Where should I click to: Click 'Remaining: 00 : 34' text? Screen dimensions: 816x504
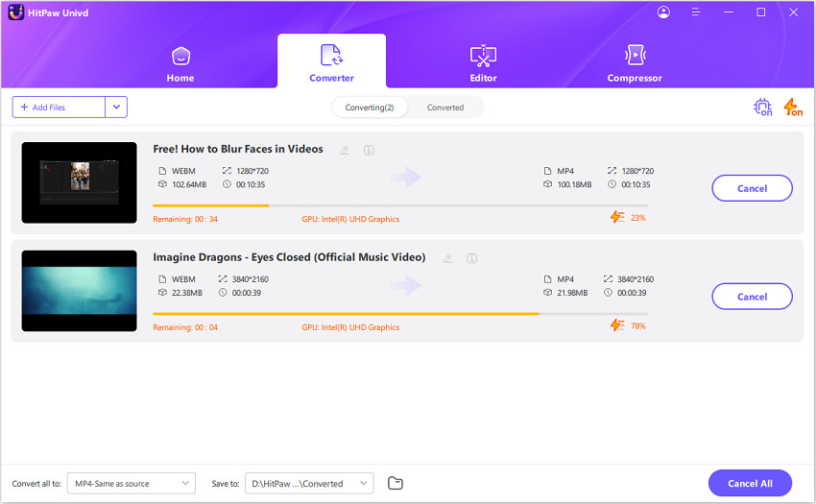pyautogui.click(x=185, y=219)
